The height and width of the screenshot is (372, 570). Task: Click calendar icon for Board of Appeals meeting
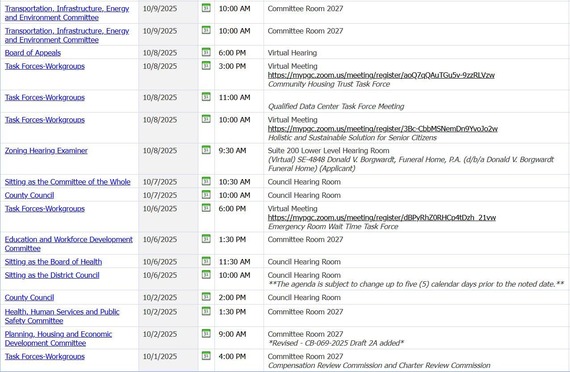click(x=206, y=52)
